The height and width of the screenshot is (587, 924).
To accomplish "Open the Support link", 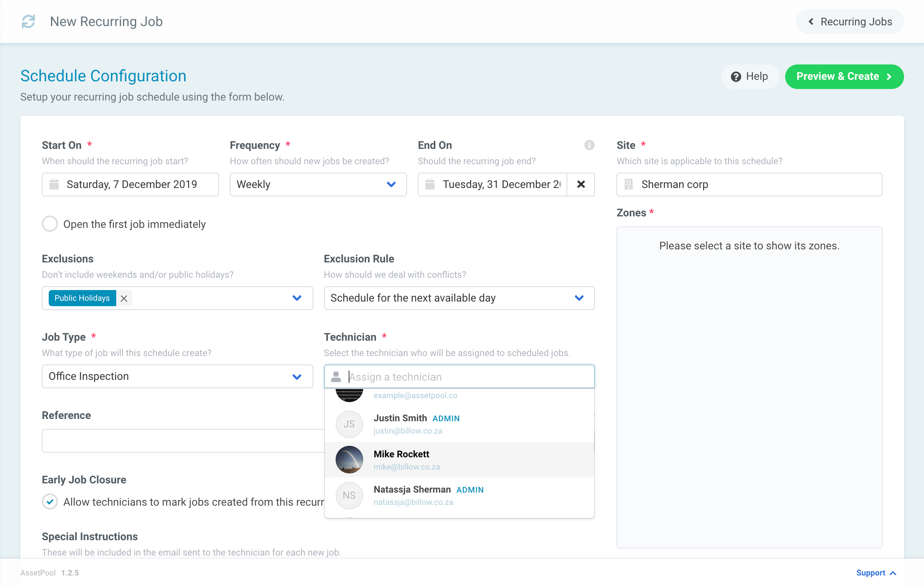I will (x=876, y=573).
